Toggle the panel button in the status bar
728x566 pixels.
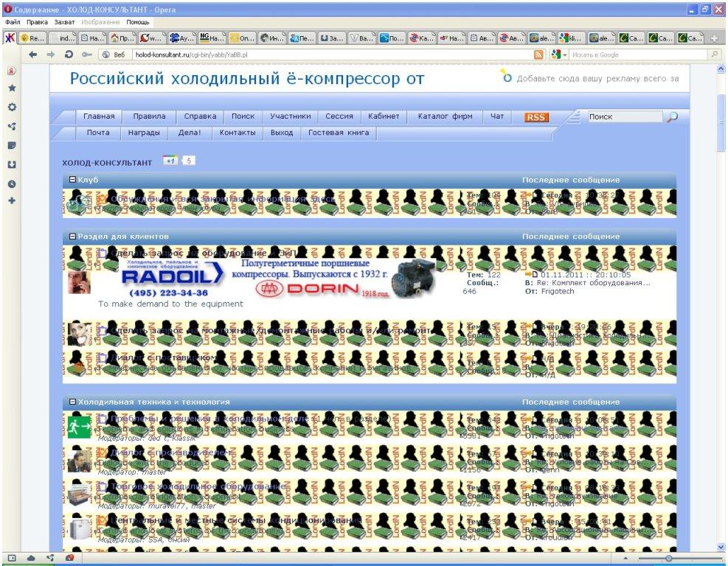[12, 558]
